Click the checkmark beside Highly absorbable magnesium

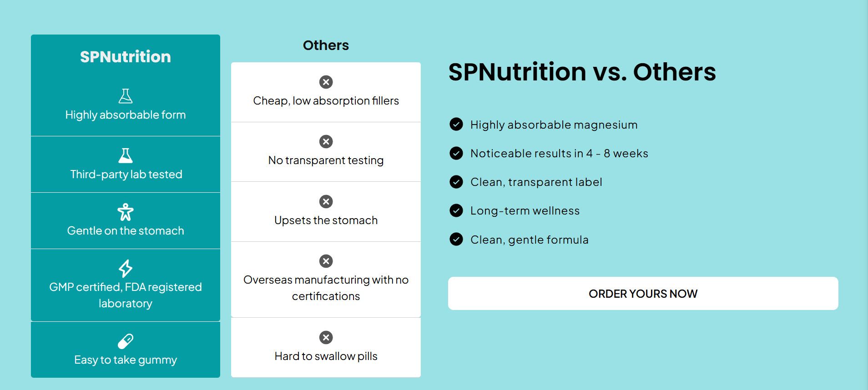pyautogui.click(x=456, y=124)
